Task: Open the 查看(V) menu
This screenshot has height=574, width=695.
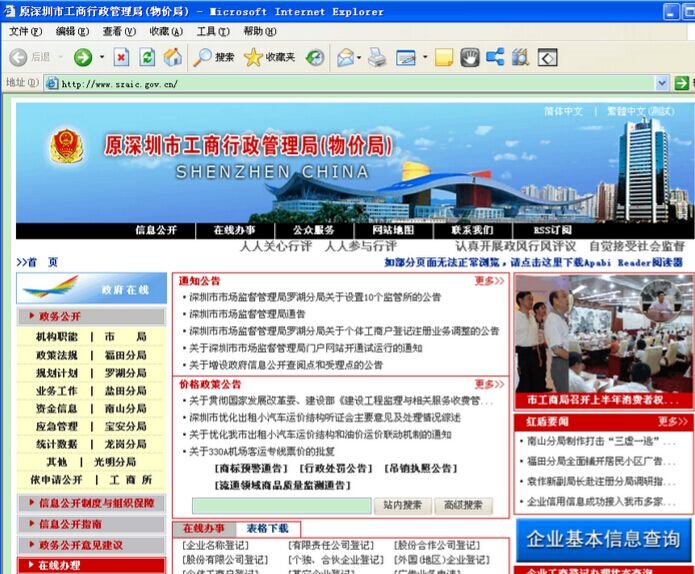Action: (119, 31)
